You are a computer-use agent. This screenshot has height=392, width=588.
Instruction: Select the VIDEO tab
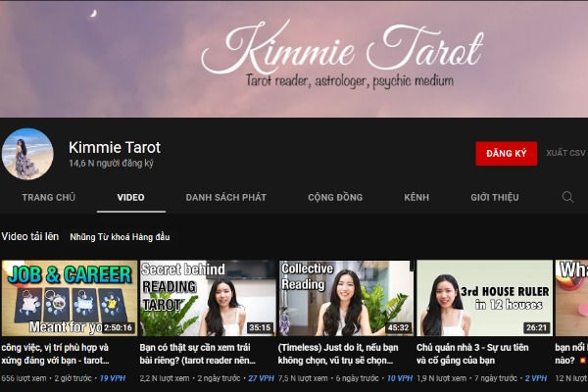(x=131, y=197)
